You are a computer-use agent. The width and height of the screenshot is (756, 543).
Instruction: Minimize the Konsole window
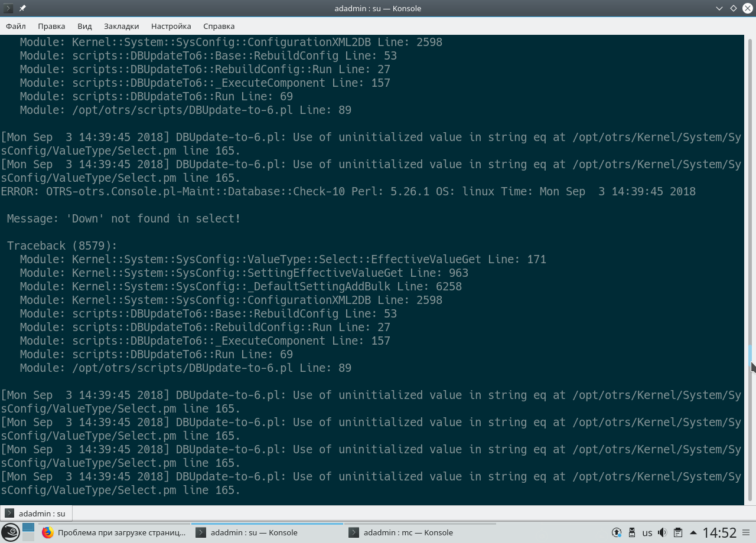coord(719,8)
